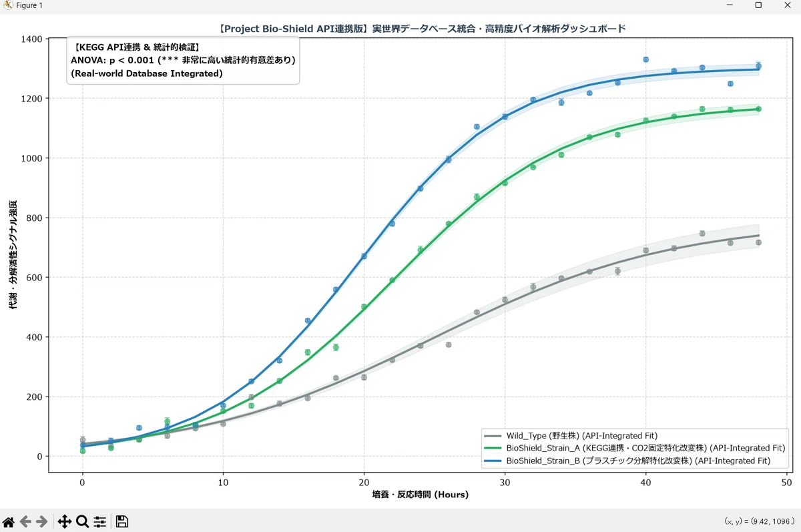
Task: Click the Project Bio-Shield chart title
Action: (x=422, y=29)
